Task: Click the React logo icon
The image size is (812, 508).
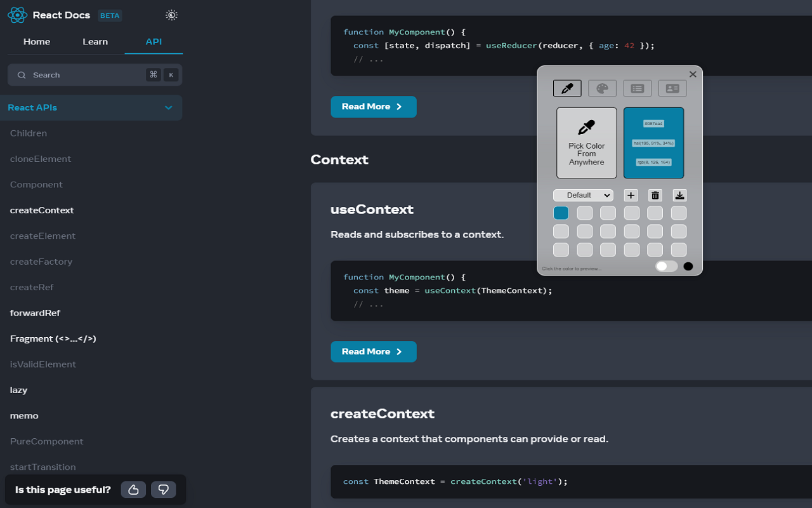Action: (x=18, y=15)
